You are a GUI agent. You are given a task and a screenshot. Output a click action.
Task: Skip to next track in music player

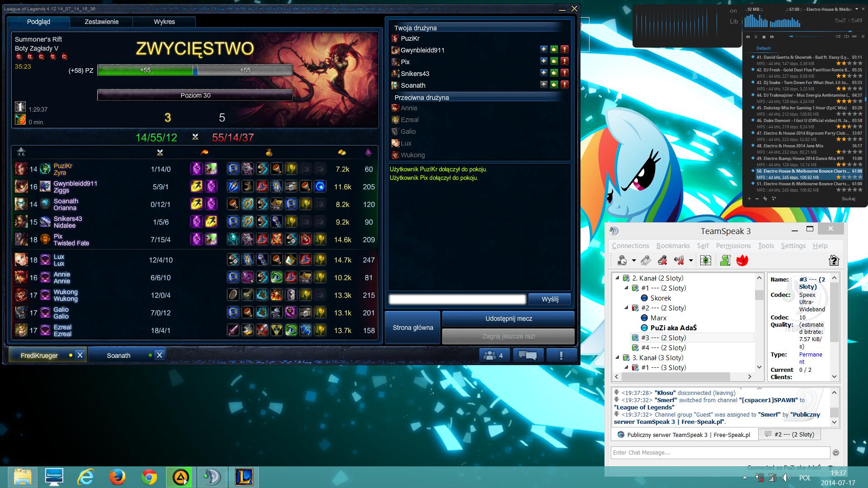coord(772,37)
